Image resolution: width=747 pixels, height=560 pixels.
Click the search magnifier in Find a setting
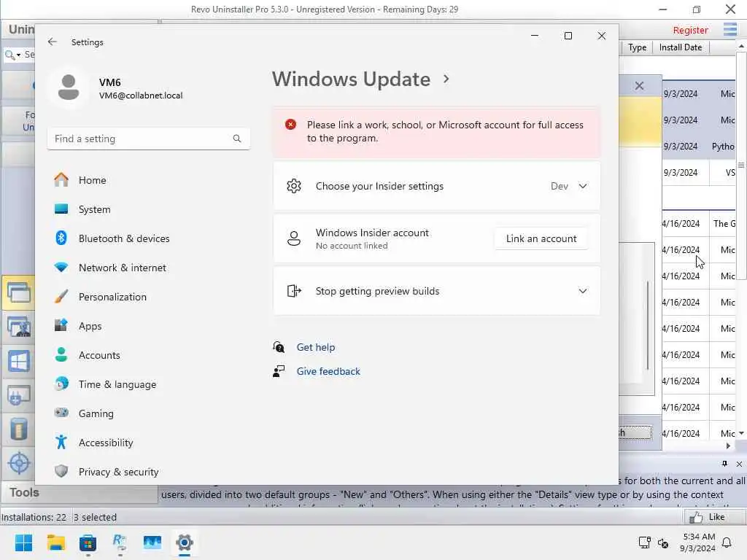click(237, 139)
